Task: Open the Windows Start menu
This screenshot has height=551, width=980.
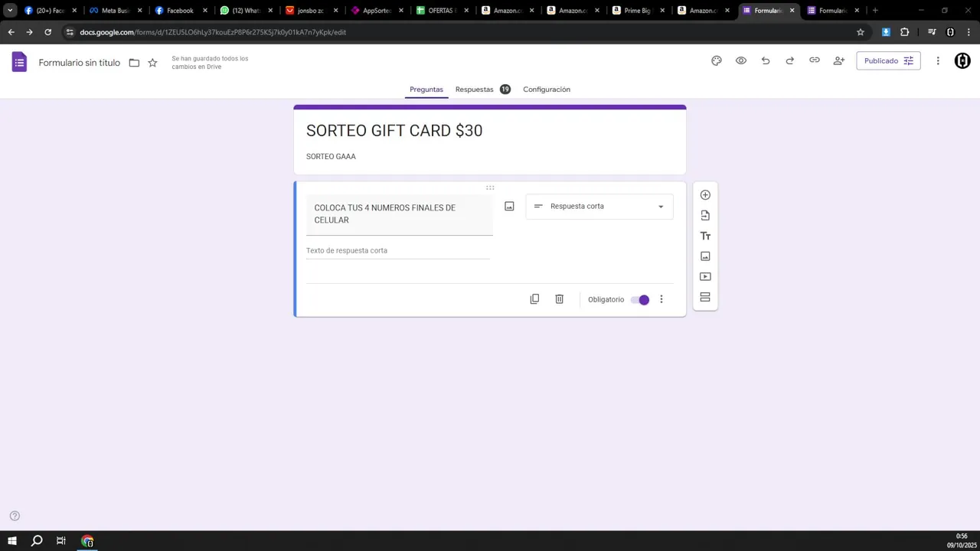Action: click(x=12, y=541)
